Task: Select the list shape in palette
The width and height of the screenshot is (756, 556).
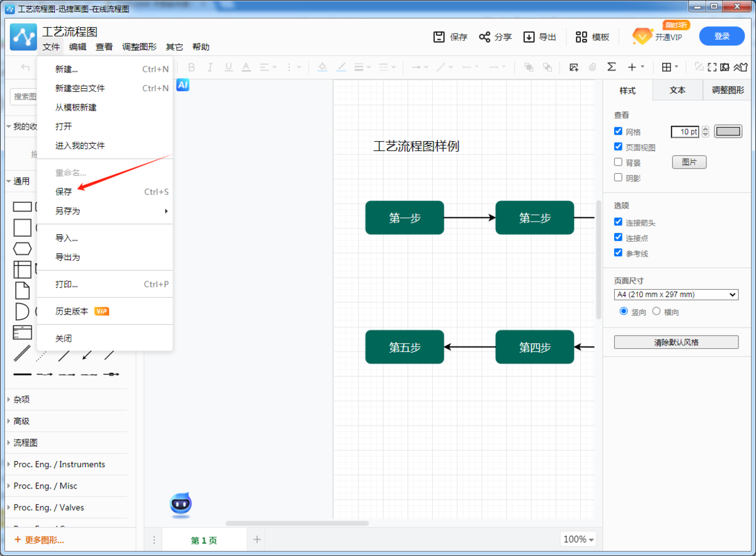Action: (23, 332)
